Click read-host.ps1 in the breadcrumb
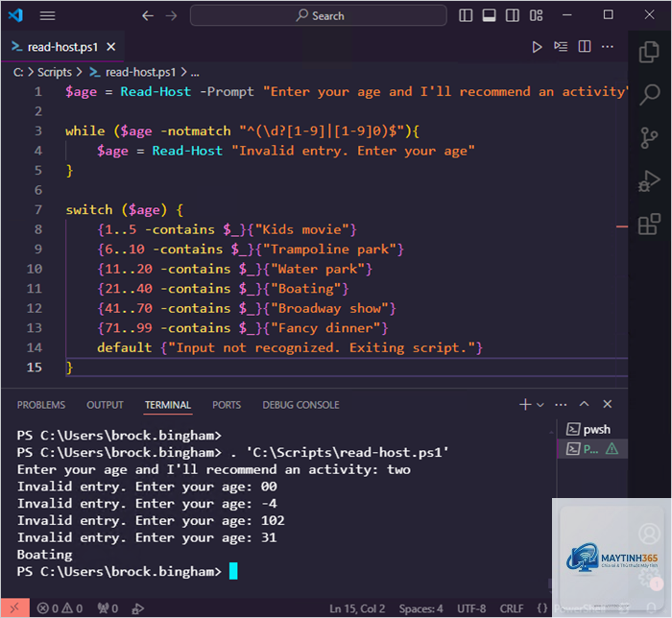672x618 pixels. (x=140, y=72)
